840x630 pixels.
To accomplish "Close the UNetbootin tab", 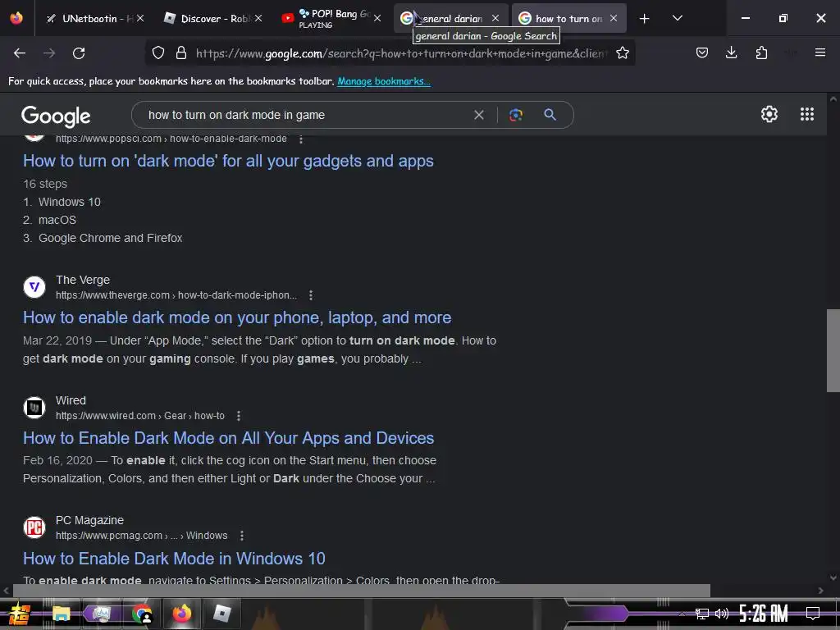I will click(140, 18).
